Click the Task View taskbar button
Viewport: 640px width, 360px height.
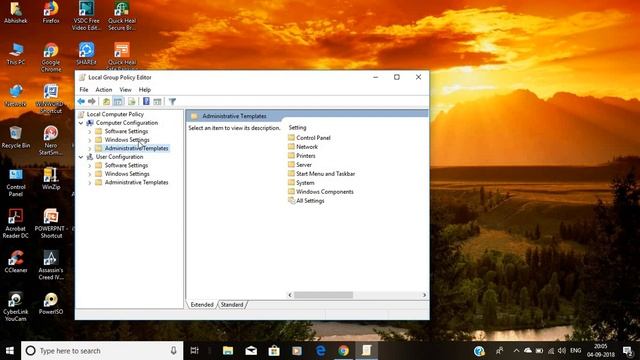(x=195, y=351)
